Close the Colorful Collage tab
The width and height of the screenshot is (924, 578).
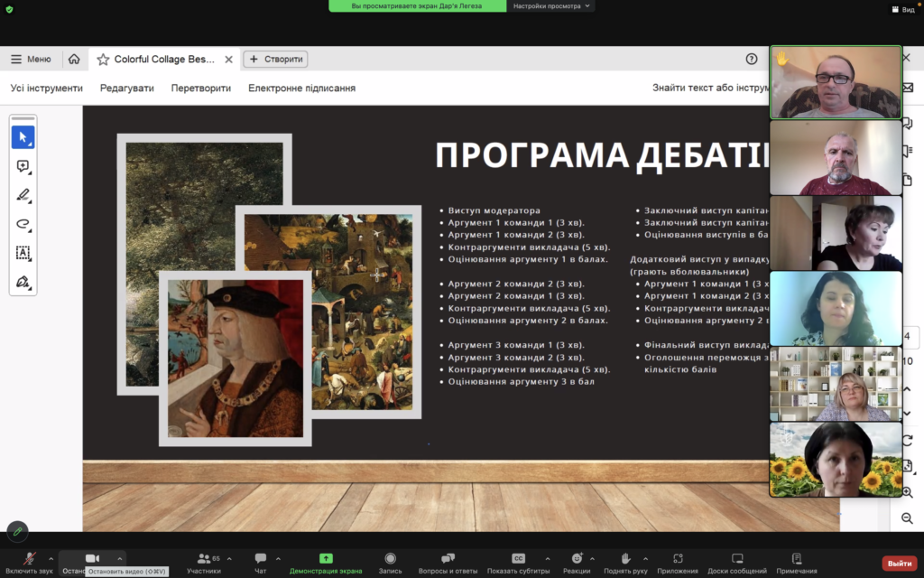(228, 59)
